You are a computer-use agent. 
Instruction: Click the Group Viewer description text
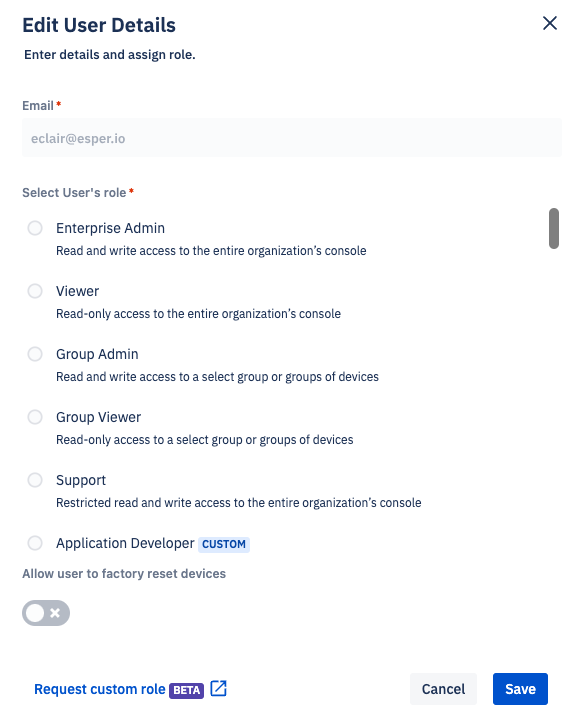204,439
